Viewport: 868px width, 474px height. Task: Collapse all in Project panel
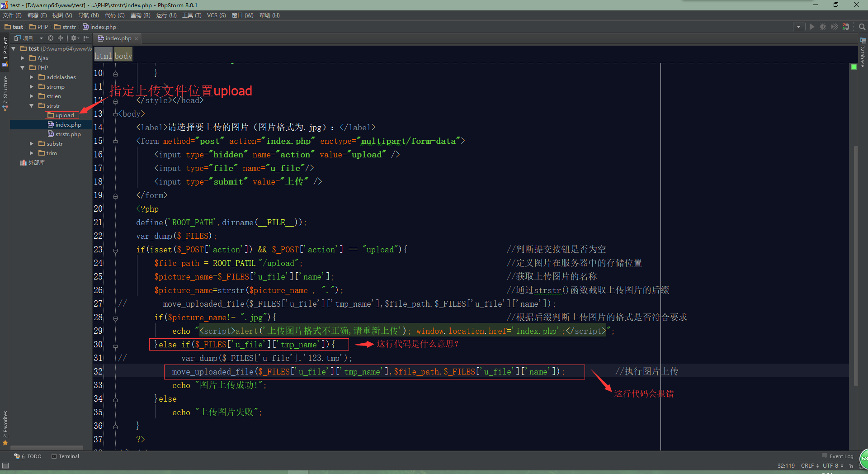coord(60,38)
